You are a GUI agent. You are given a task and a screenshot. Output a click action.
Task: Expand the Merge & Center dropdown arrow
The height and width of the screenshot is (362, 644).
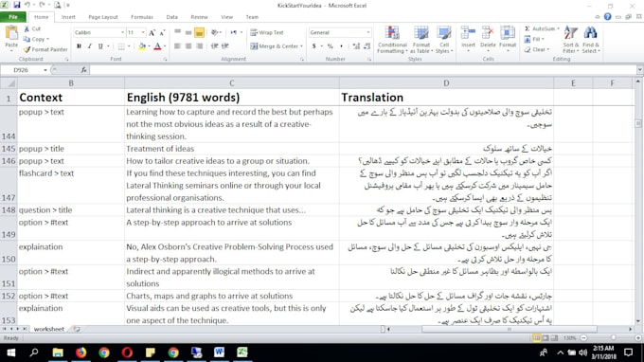tap(301, 46)
